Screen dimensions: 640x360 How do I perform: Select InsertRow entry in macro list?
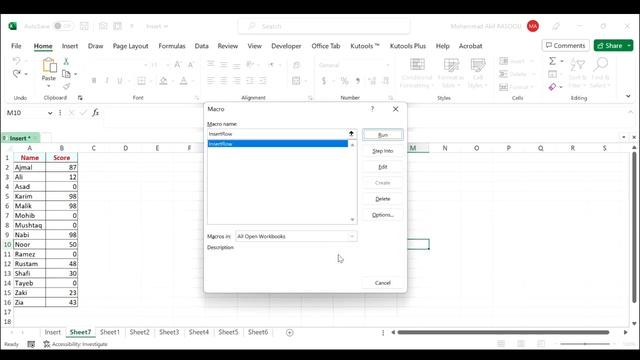point(278,144)
